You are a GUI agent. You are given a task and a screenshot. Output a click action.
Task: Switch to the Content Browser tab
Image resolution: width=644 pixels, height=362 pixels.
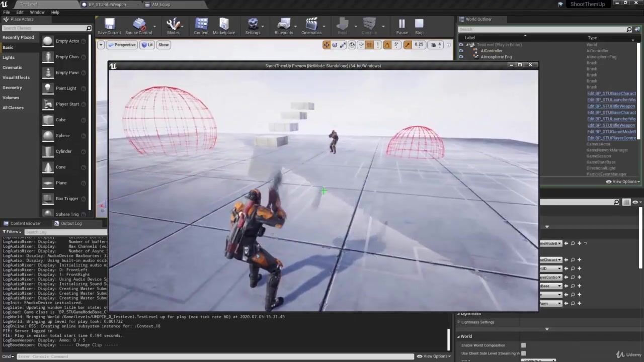point(25,223)
